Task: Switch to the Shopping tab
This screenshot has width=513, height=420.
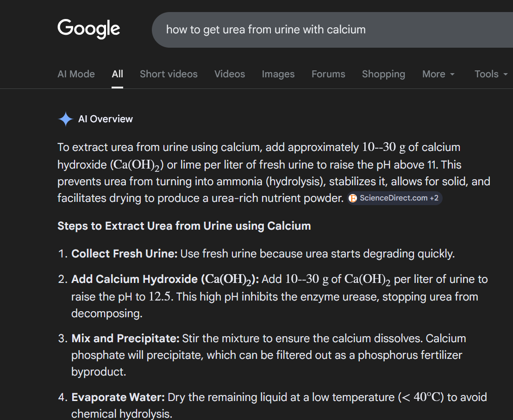Action: click(383, 74)
